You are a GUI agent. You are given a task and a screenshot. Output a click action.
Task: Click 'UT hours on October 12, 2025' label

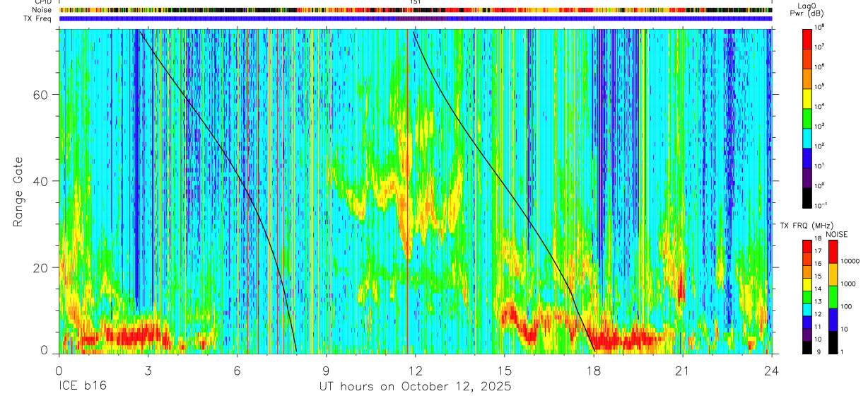pyautogui.click(x=416, y=387)
